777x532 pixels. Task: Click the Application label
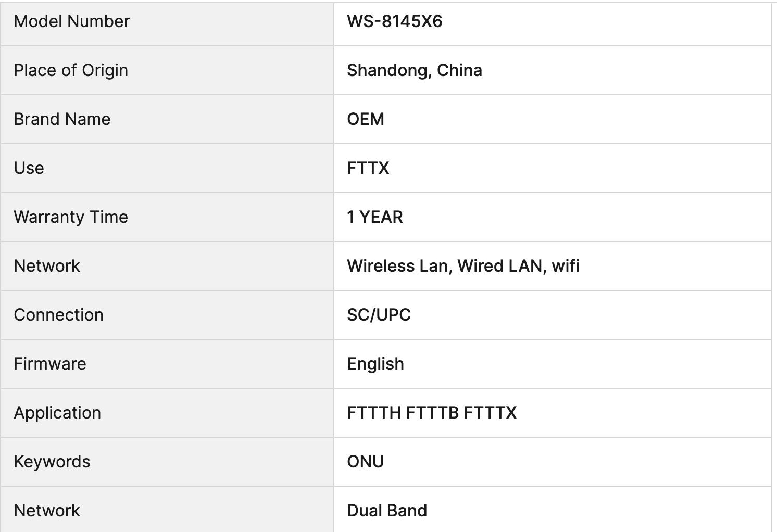(x=57, y=413)
